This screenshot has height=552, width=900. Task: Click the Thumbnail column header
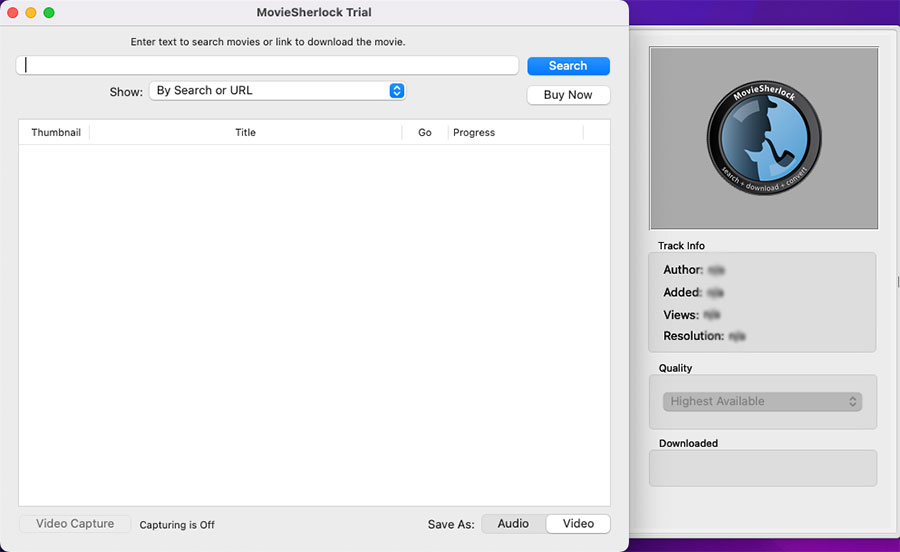point(56,133)
